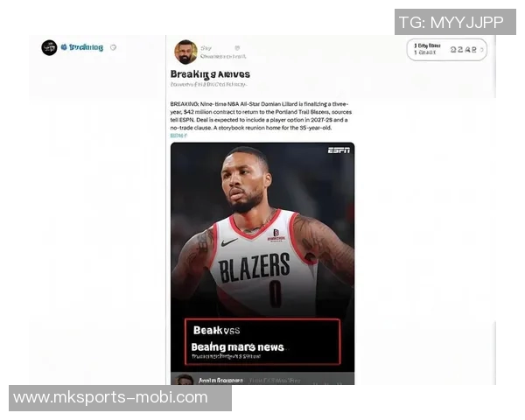
Task: Click the Trail Blazers logo on the jersey
Action: (x=276, y=233)
